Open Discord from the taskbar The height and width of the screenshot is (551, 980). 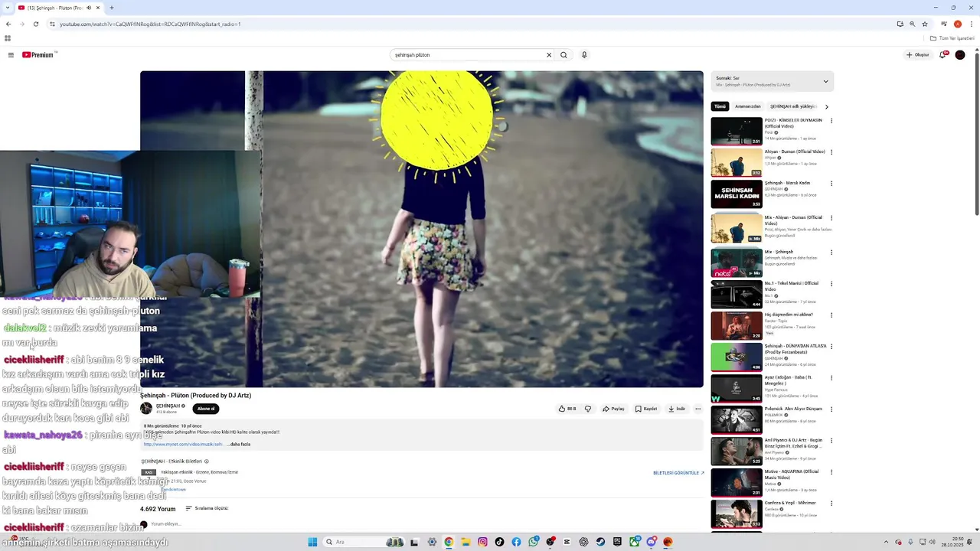point(652,542)
